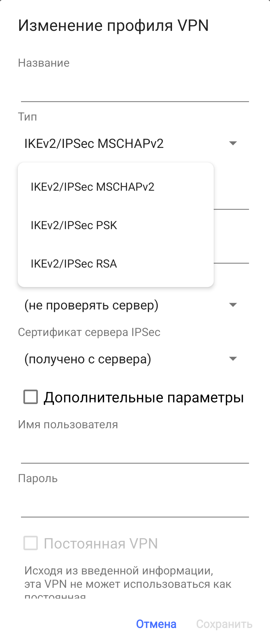Expand the (получено с сервера) certificate dropdown
This screenshot has width=270, height=644.
point(88,359)
